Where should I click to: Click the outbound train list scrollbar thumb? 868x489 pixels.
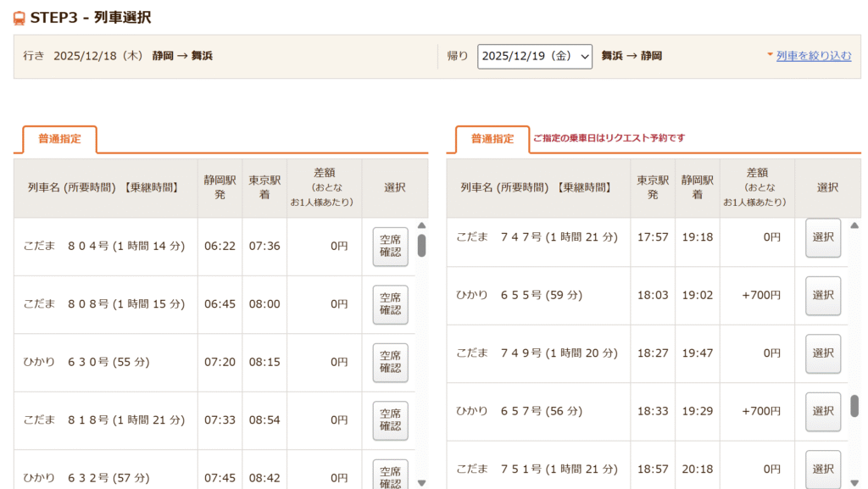click(x=421, y=246)
